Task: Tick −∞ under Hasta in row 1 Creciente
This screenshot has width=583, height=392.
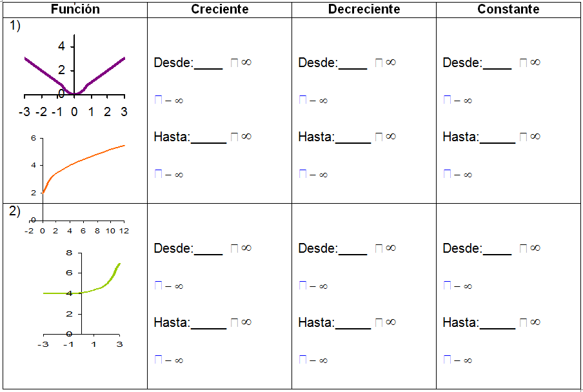Action: tap(158, 174)
